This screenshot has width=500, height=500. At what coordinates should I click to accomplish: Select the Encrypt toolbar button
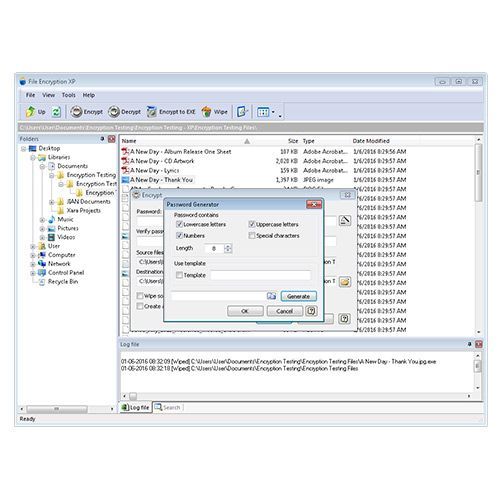click(x=87, y=112)
